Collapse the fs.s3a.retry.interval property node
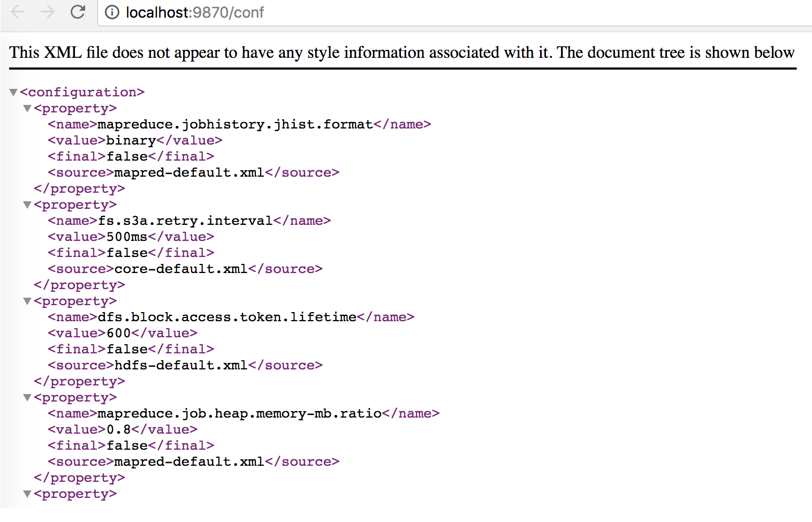812x522 pixels. pyautogui.click(x=27, y=205)
